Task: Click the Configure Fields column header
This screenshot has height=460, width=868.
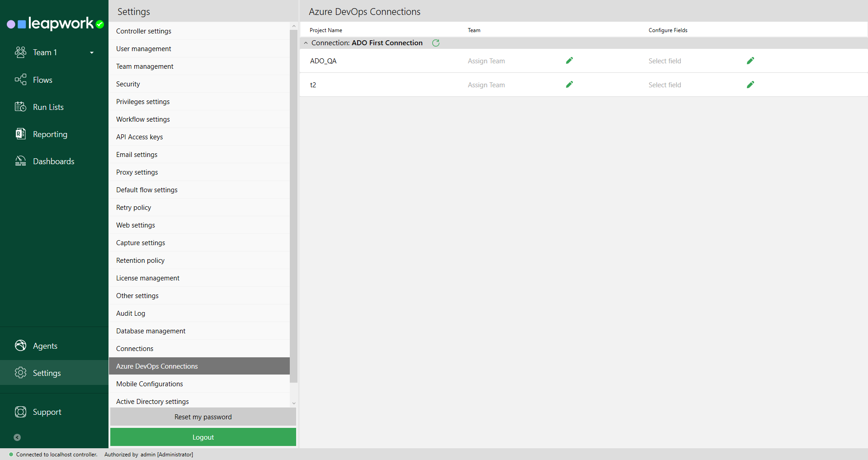Action: coord(668,30)
